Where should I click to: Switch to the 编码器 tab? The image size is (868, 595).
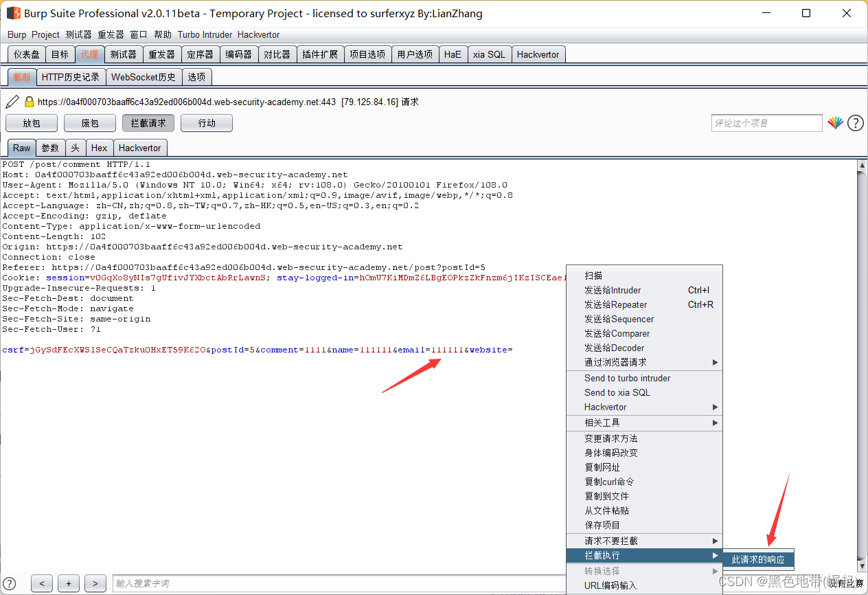click(239, 54)
